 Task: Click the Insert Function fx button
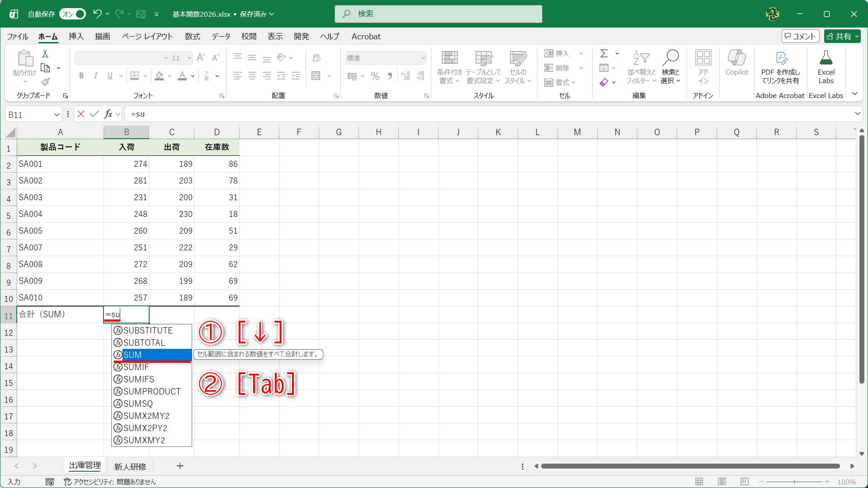coord(108,114)
